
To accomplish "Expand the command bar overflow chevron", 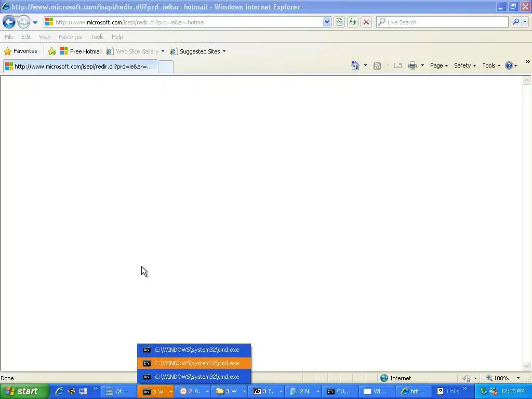I will tap(527, 62).
